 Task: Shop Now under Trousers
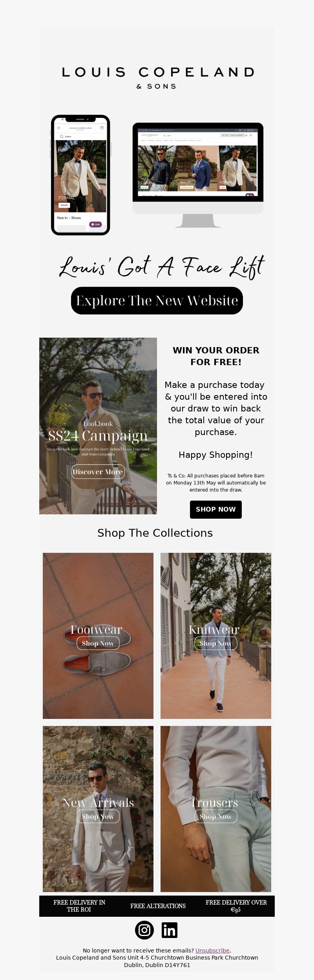coord(215,816)
